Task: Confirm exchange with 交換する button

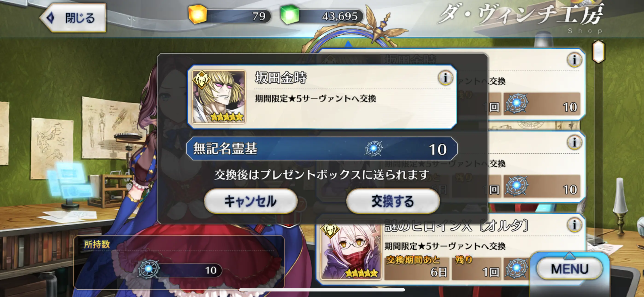Action: [x=393, y=201]
